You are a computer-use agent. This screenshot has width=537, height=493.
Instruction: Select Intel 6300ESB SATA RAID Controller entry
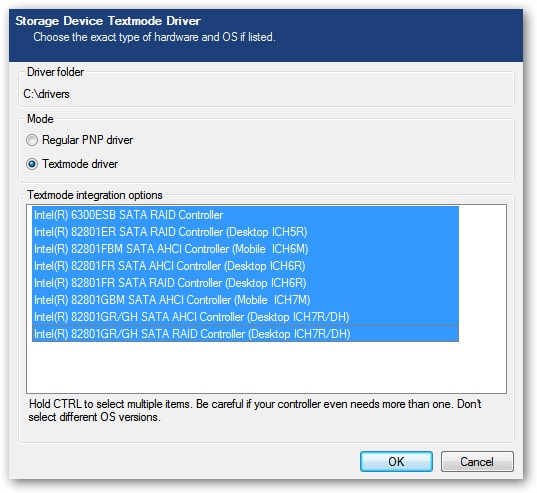coord(245,215)
